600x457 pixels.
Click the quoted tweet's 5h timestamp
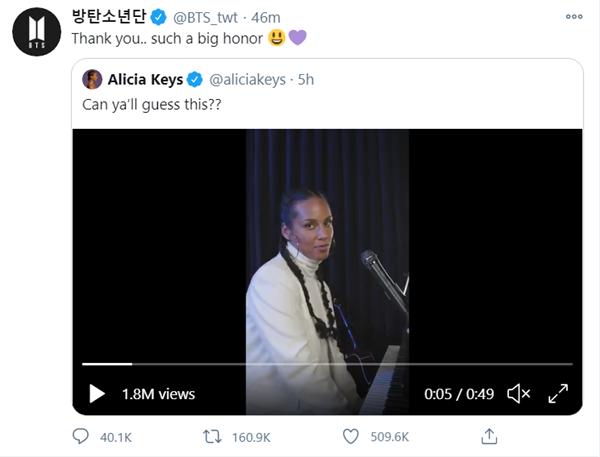coord(304,79)
